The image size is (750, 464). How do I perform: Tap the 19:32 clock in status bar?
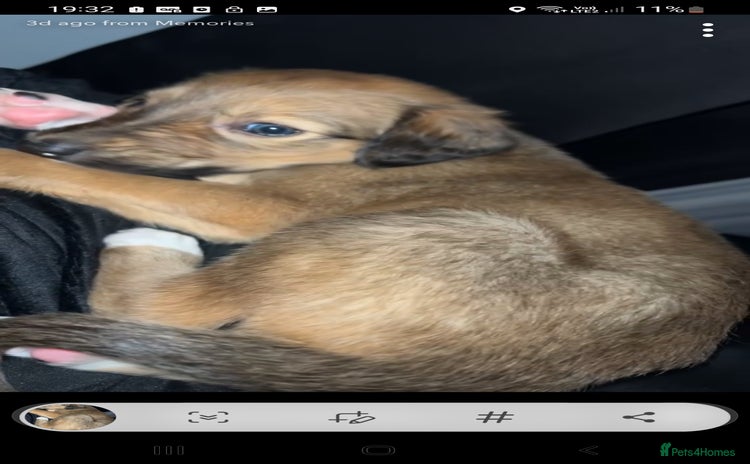coord(81,9)
